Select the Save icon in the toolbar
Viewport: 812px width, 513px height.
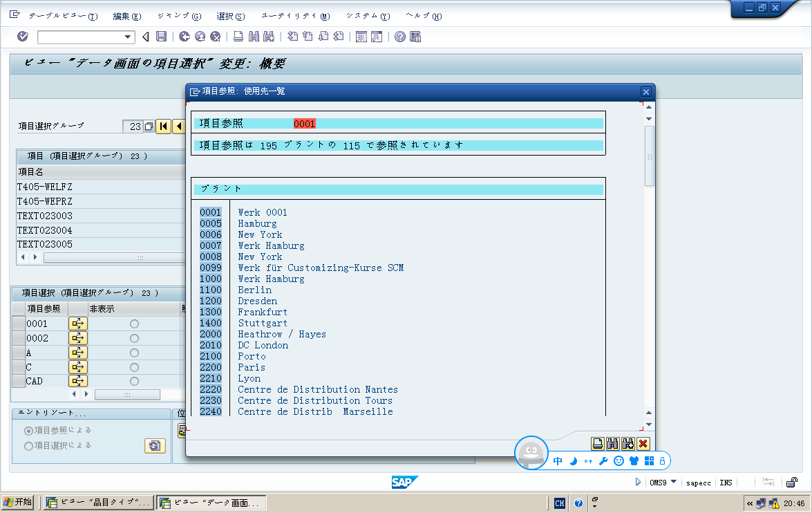(x=160, y=37)
